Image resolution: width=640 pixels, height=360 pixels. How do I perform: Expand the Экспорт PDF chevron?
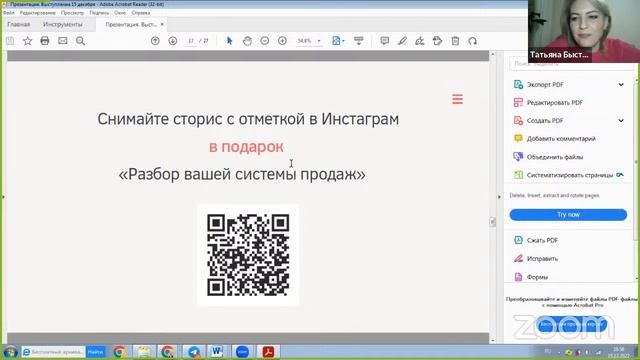coord(621,84)
